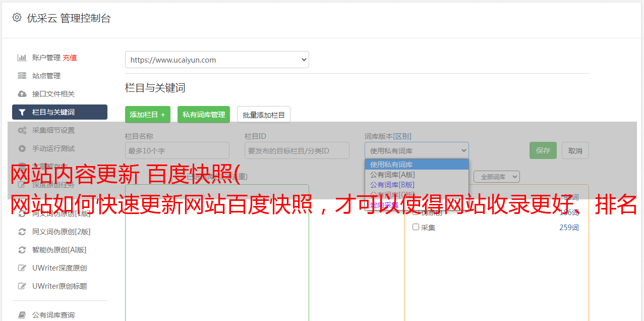Click the green 添加栏目 + button
Viewport: 644px width, 321px height.
[148, 115]
